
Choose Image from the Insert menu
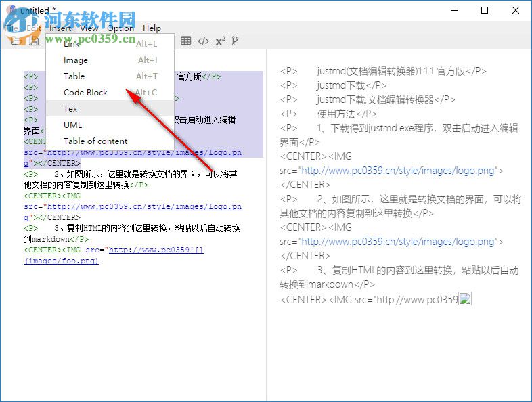110,60
